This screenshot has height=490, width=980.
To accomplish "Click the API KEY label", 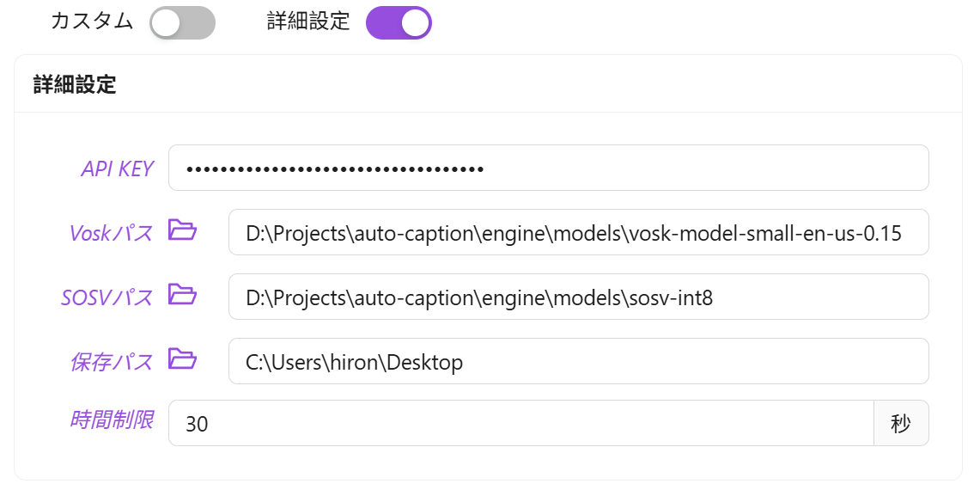I will point(117,168).
